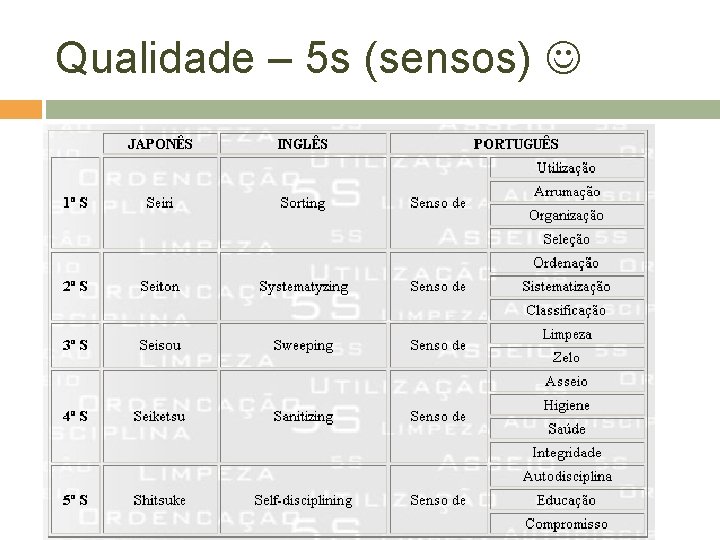Click the Seiton cell
The width and height of the screenshot is (720, 540).
(160, 287)
